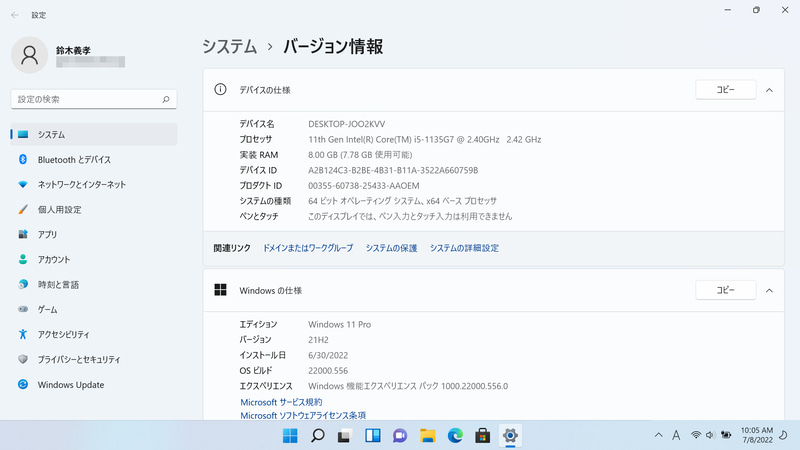Open the システムの保護 link
The width and height of the screenshot is (800, 450).
coord(391,248)
